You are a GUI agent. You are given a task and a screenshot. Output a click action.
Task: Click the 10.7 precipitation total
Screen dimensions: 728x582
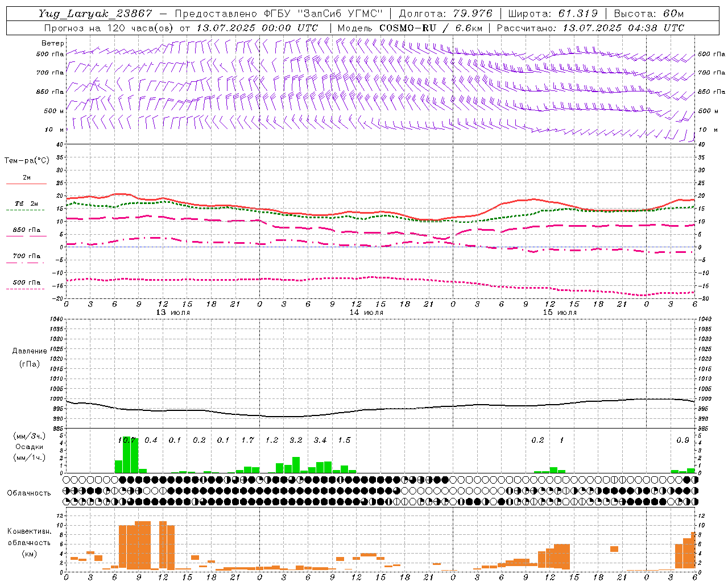(126, 440)
